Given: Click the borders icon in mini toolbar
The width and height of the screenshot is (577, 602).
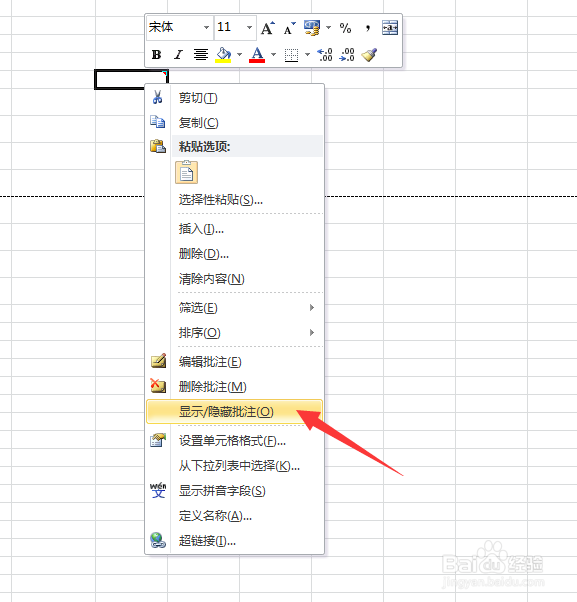Looking at the screenshot, I should coord(291,55).
